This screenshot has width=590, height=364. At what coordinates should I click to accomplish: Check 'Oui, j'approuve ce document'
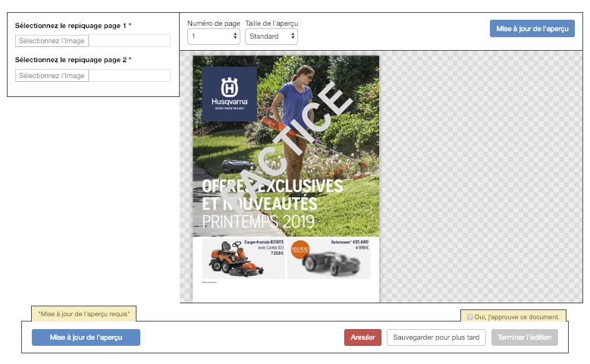pyautogui.click(x=469, y=317)
